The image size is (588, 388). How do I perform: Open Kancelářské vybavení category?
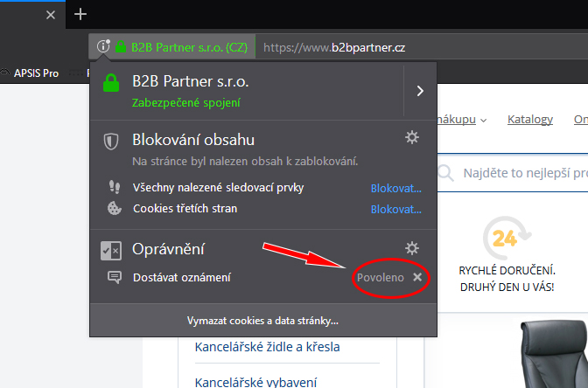click(255, 382)
